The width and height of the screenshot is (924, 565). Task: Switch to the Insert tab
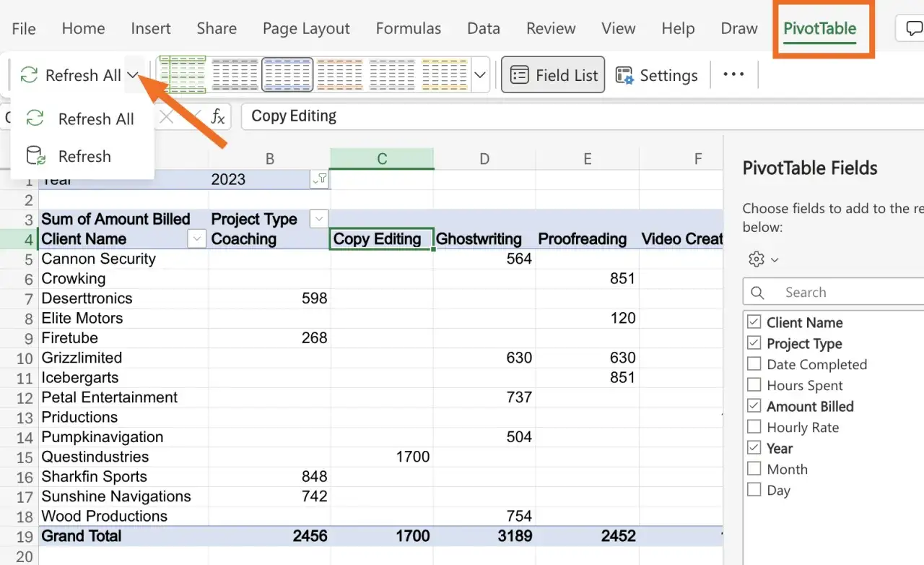pos(151,29)
